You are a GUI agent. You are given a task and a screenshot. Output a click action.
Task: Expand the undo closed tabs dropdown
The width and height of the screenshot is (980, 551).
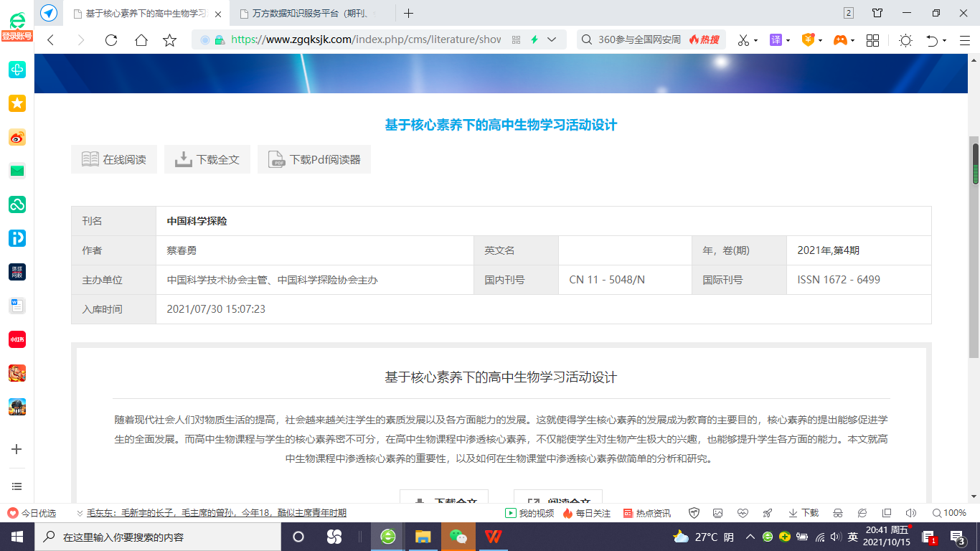[944, 41]
